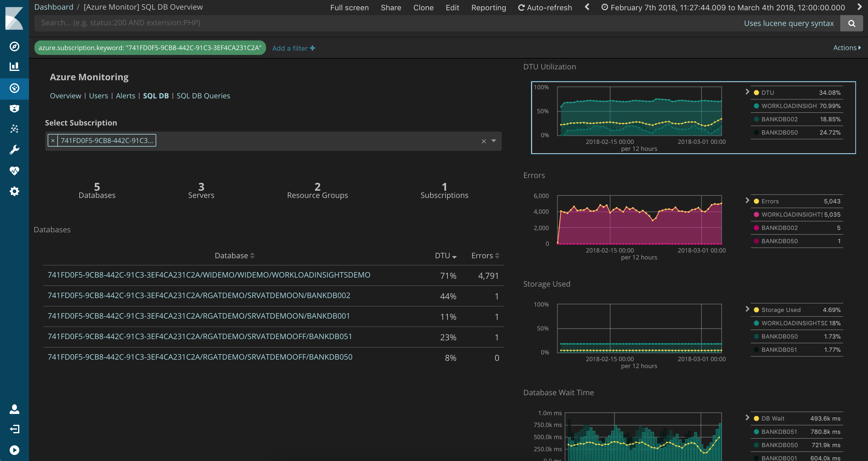Expand the DTU Utilization legend chevron
The width and height of the screenshot is (868, 461).
pyautogui.click(x=747, y=92)
